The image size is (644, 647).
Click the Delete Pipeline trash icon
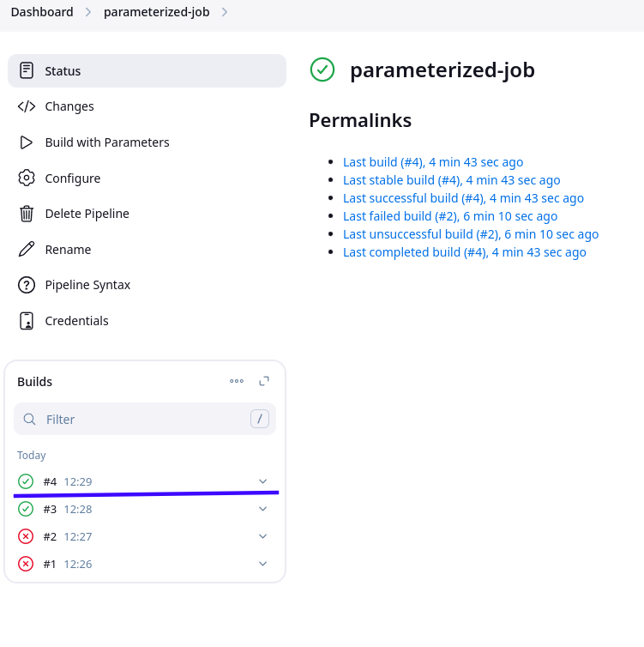(27, 214)
